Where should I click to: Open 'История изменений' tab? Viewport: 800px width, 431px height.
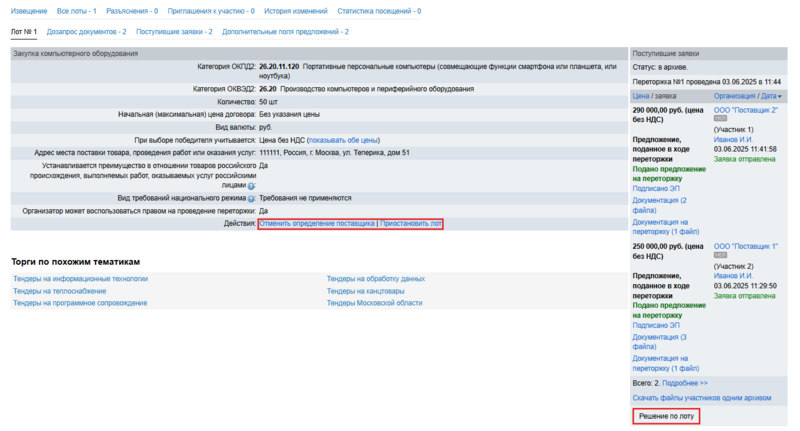click(296, 11)
